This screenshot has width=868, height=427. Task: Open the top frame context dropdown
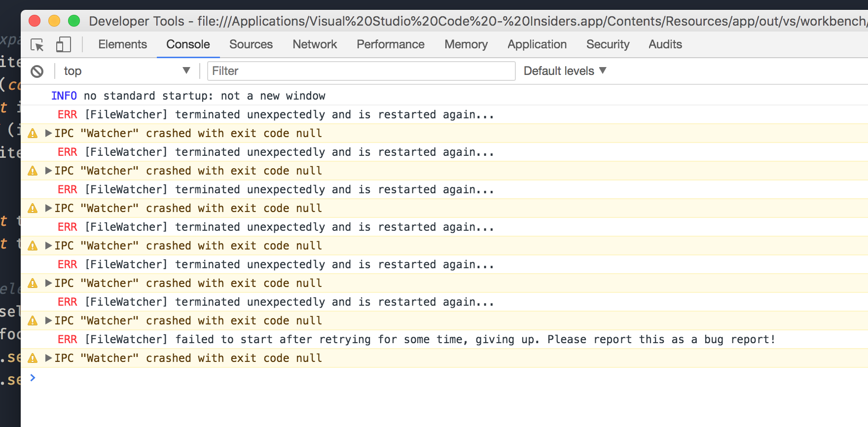point(126,71)
